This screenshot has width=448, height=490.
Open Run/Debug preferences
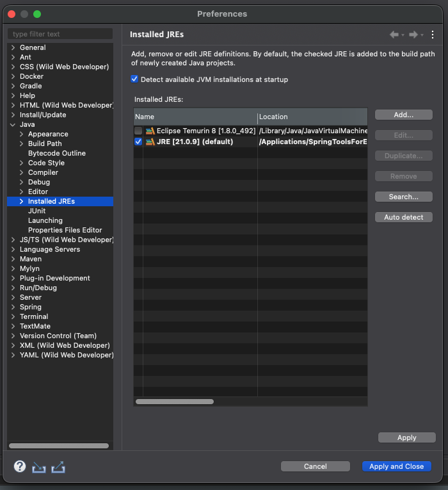(x=38, y=288)
